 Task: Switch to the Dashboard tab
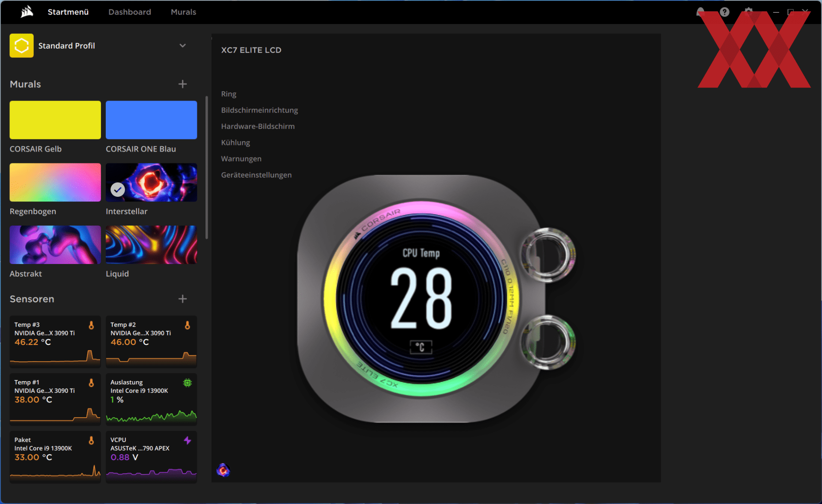coord(130,12)
